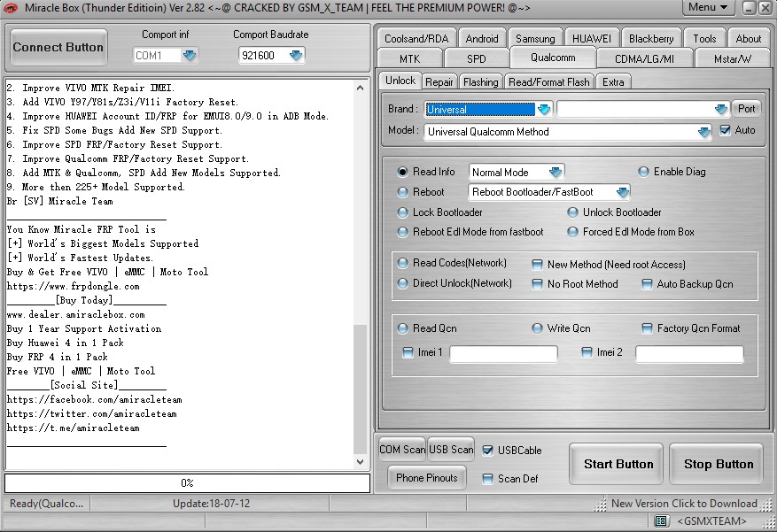
Task: Enable No Root Method checkbox
Action: pos(537,284)
